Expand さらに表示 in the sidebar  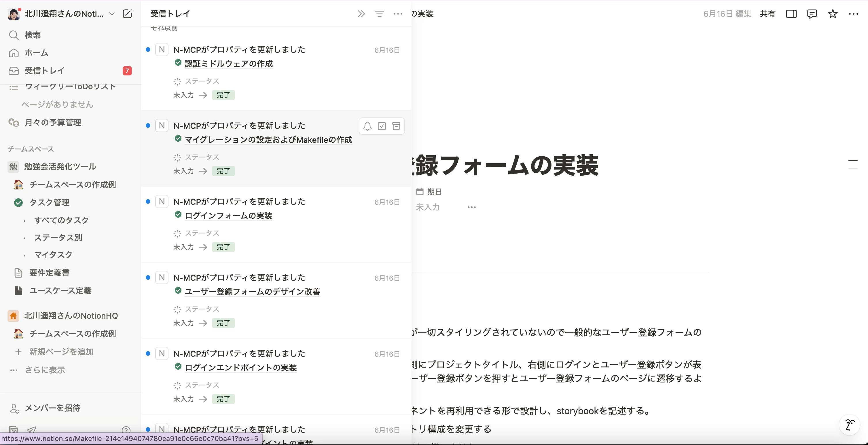point(71,370)
